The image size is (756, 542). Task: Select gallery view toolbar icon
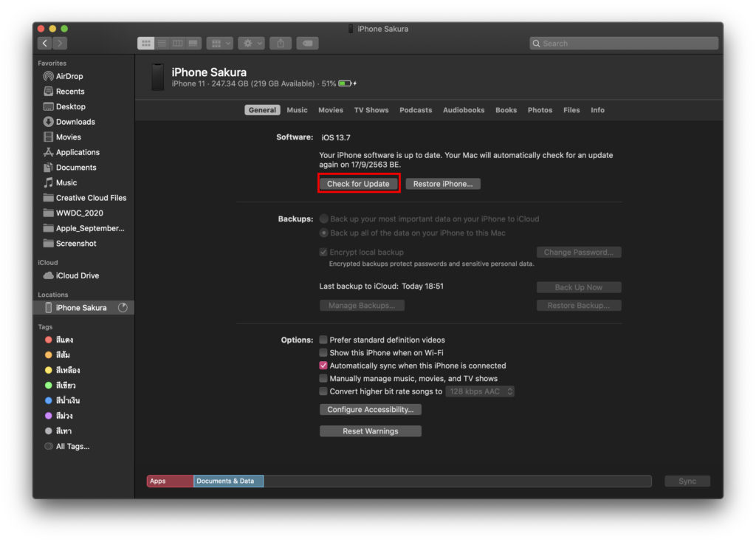pyautogui.click(x=193, y=44)
